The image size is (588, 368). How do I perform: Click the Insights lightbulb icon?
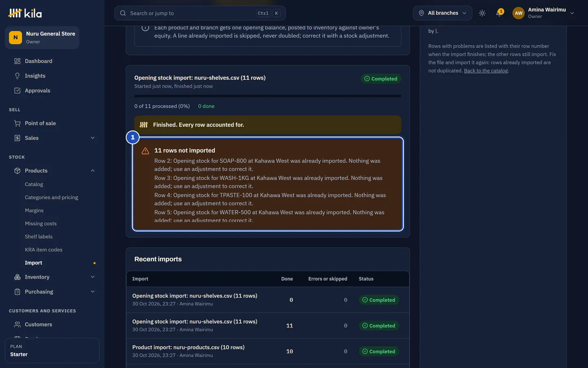pos(17,76)
